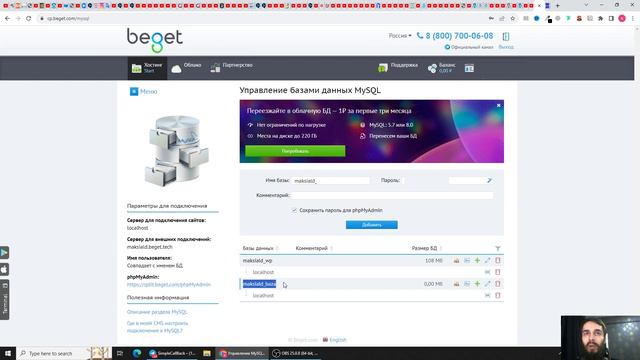Switch language via English link

coord(334,340)
